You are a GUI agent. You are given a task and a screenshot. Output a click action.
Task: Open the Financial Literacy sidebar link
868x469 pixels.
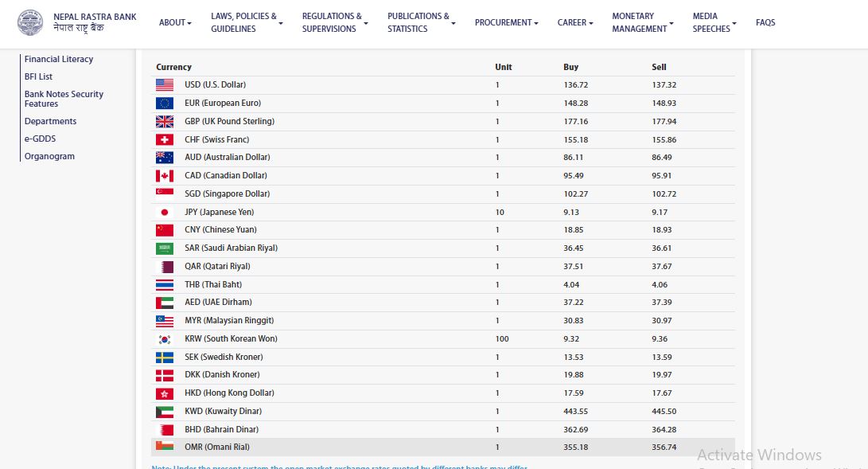[59, 59]
